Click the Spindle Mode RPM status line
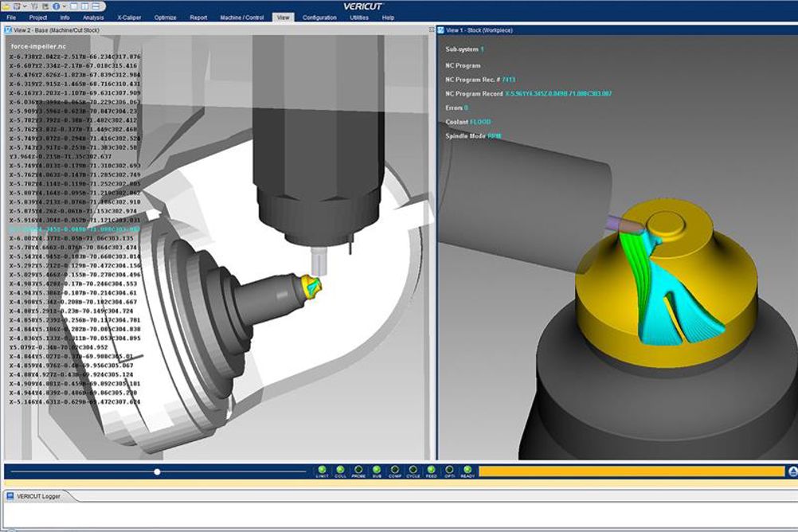 (x=473, y=136)
